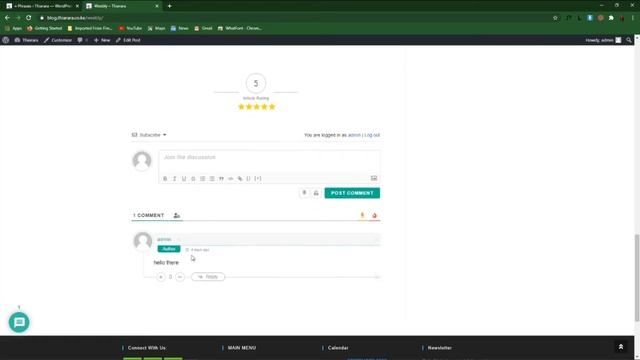
Task: Insert link in comment editor
Action: tap(240, 179)
